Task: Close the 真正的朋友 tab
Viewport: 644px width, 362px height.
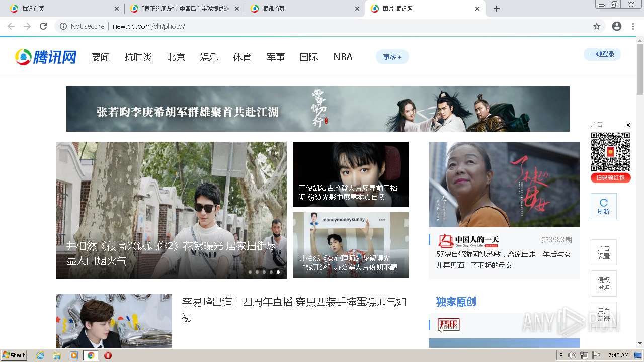Action: click(237, 9)
